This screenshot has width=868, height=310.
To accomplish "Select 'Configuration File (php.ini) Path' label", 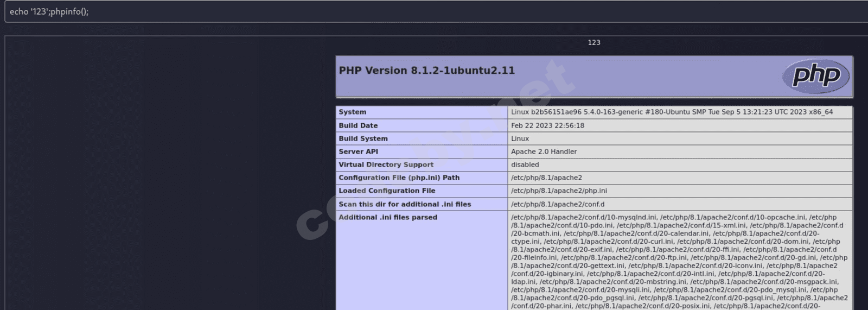I will pyautogui.click(x=399, y=178).
